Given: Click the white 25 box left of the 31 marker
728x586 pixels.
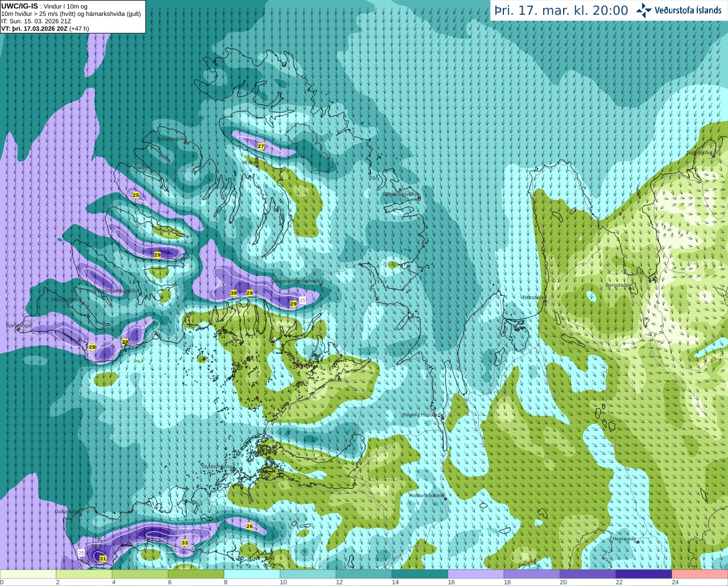Looking at the screenshot, I should (x=81, y=553).
